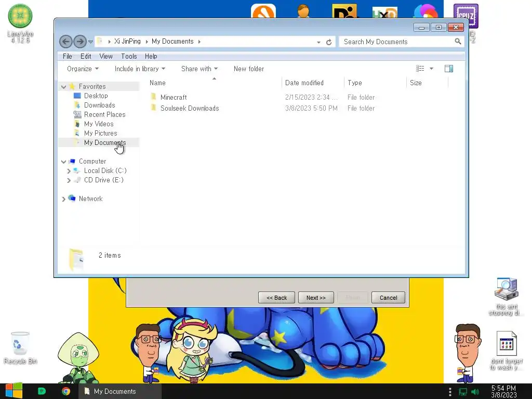Open the Share with dropdown
The image size is (532, 399).
pyautogui.click(x=199, y=69)
